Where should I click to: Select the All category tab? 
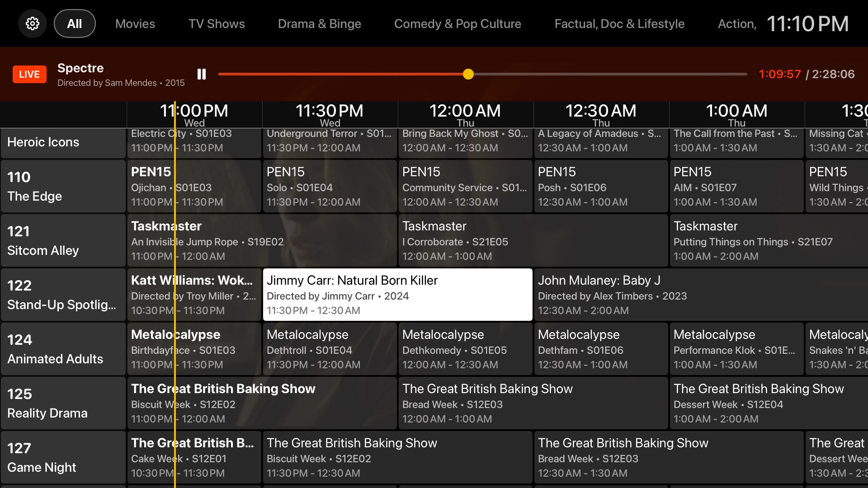(x=75, y=23)
